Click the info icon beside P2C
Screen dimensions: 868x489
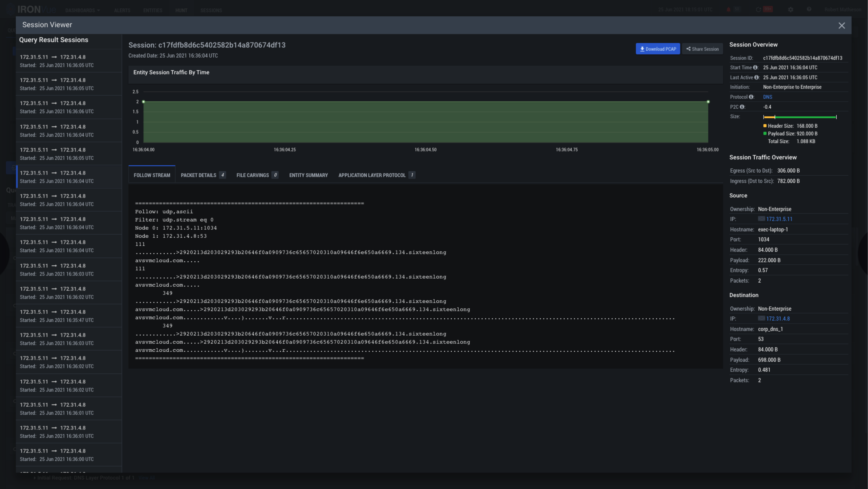click(742, 107)
